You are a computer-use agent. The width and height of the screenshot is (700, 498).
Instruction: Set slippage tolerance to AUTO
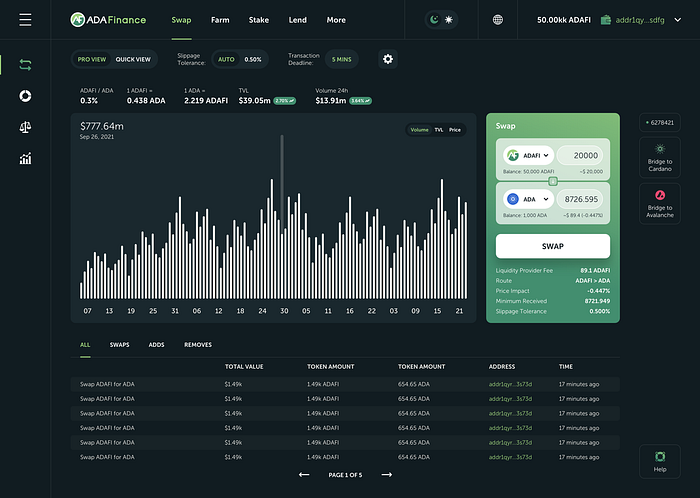coord(226,59)
